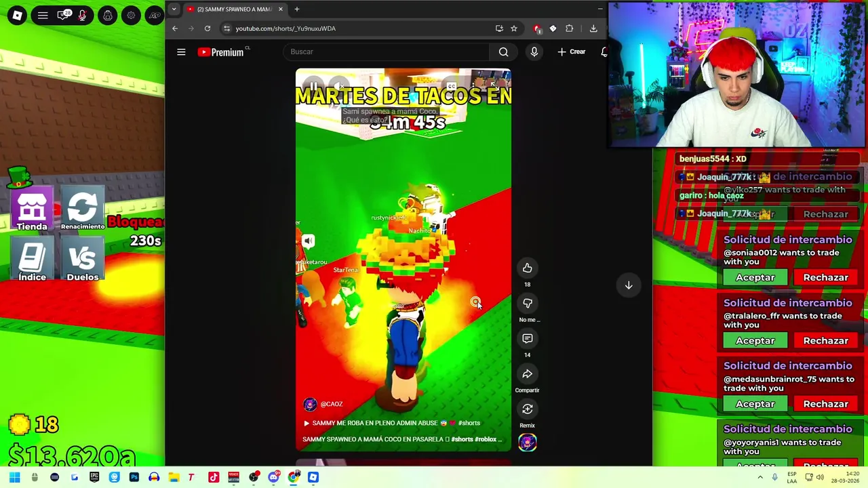
Task: Switch to Roblox in taskbar
Action: pos(313,477)
